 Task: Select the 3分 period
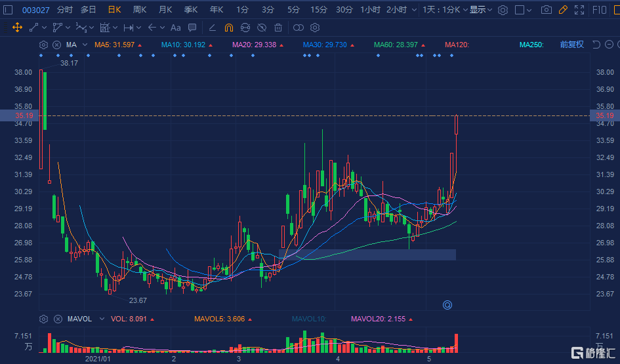click(x=268, y=10)
